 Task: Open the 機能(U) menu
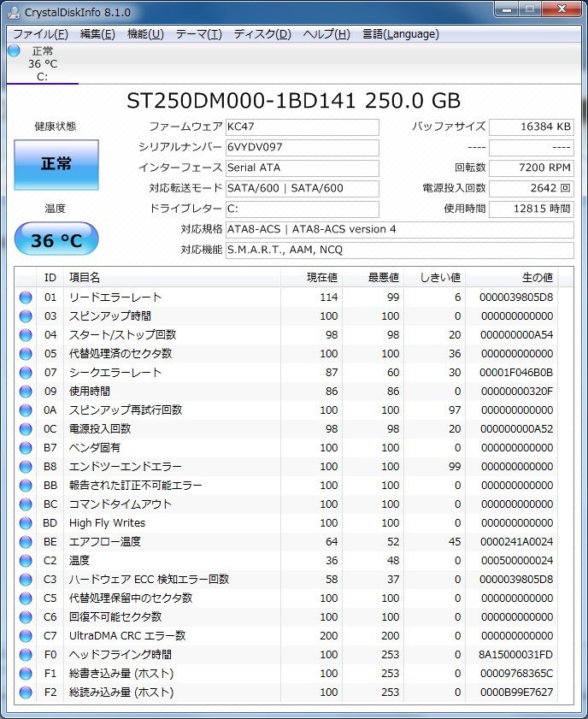pyautogui.click(x=145, y=34)
